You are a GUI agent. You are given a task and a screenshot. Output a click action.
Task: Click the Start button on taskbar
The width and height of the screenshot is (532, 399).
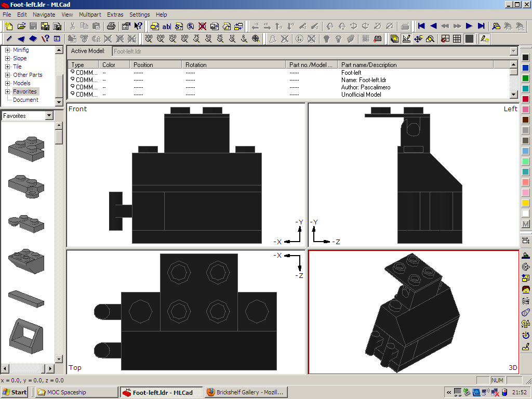(x=15, y=392)
